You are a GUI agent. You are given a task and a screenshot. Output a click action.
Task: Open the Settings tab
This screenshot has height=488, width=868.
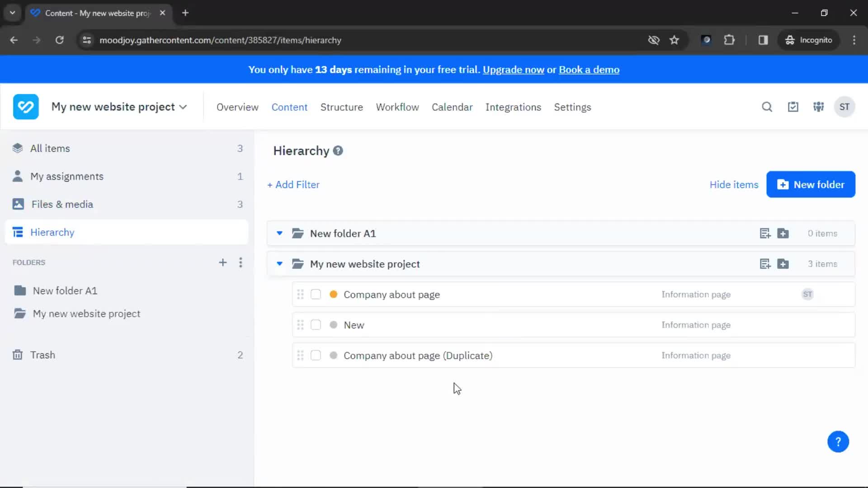(572, 107)
